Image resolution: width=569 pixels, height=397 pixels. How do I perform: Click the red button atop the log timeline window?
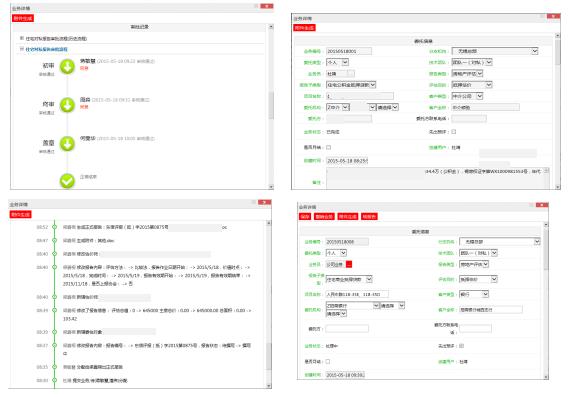coord(21,214)
